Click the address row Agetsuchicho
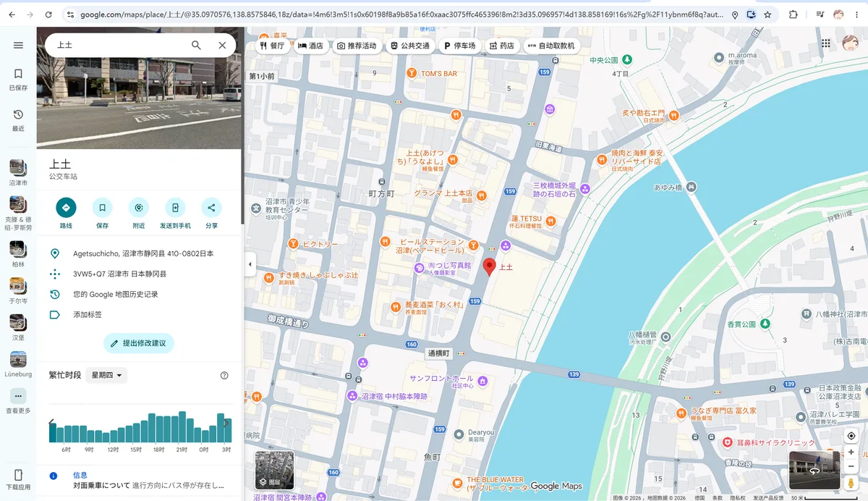 [139, 254]
